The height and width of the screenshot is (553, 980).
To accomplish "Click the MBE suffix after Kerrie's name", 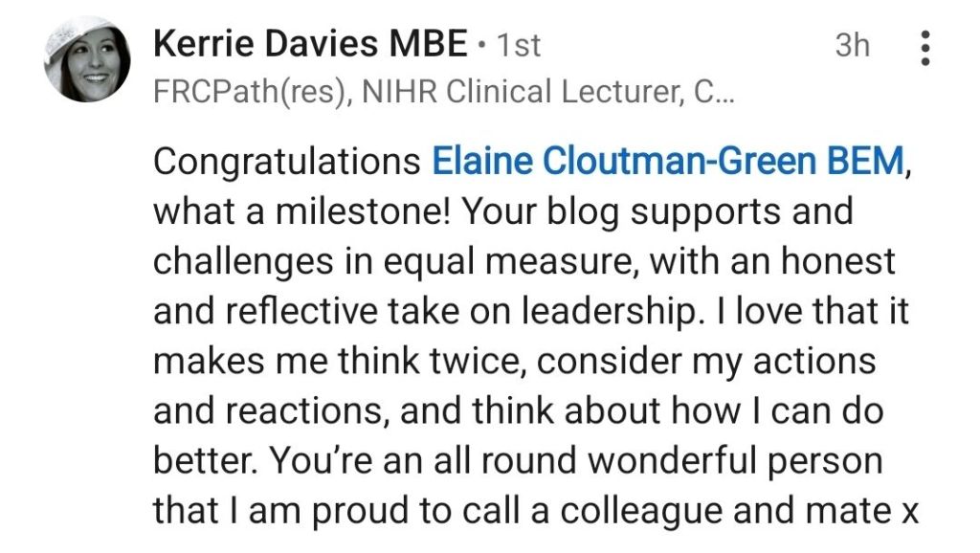I will [432, 44].
